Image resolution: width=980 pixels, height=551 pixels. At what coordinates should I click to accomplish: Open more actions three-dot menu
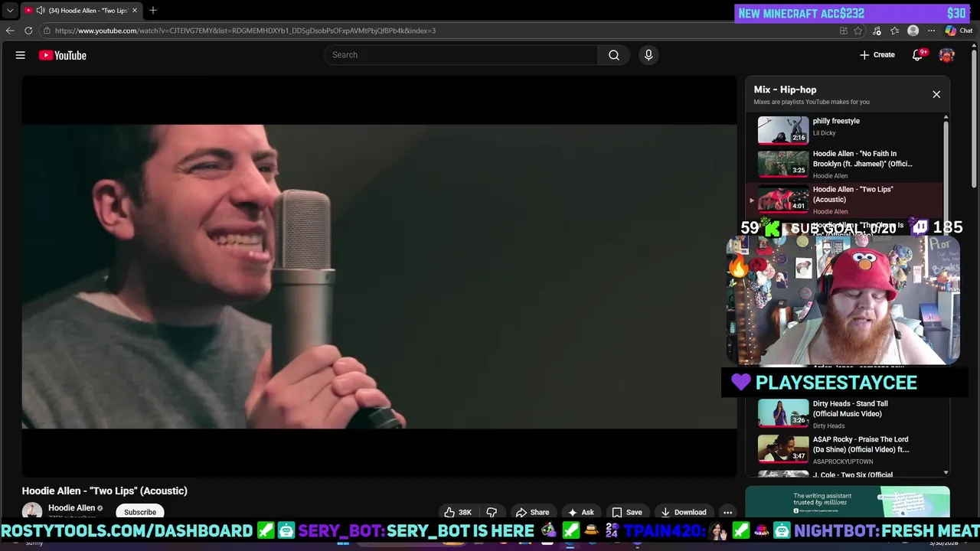point(728,512)
